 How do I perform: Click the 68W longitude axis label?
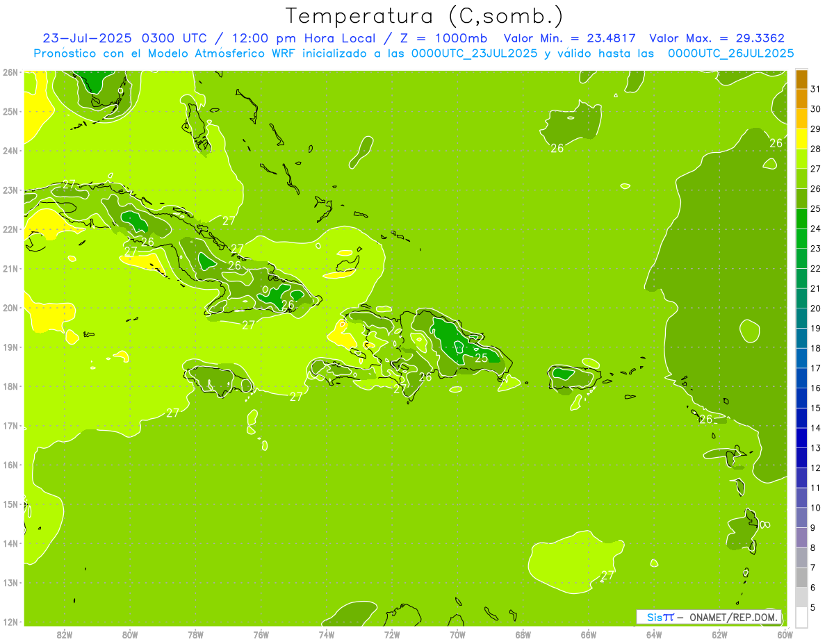[523, 634]
